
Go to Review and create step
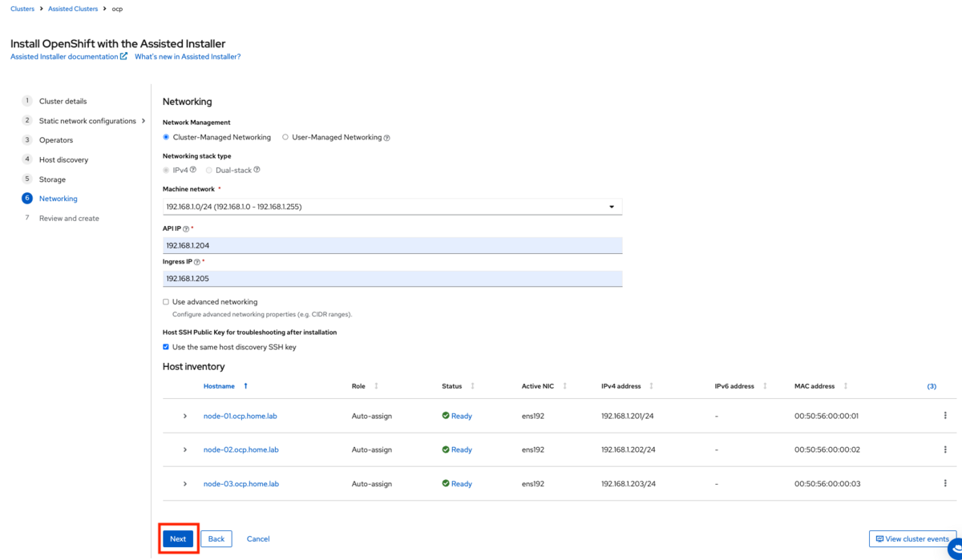(69, 218)
